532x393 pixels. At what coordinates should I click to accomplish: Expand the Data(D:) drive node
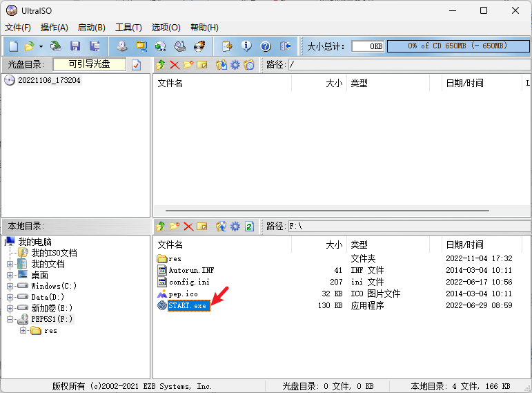pos(10,297)
